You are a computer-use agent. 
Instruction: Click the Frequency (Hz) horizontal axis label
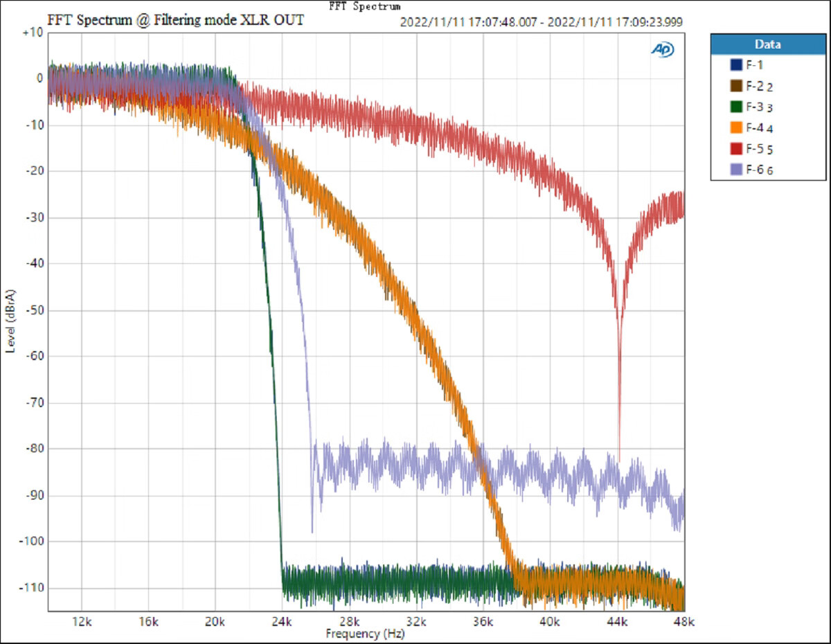click(x=365, y=634)
